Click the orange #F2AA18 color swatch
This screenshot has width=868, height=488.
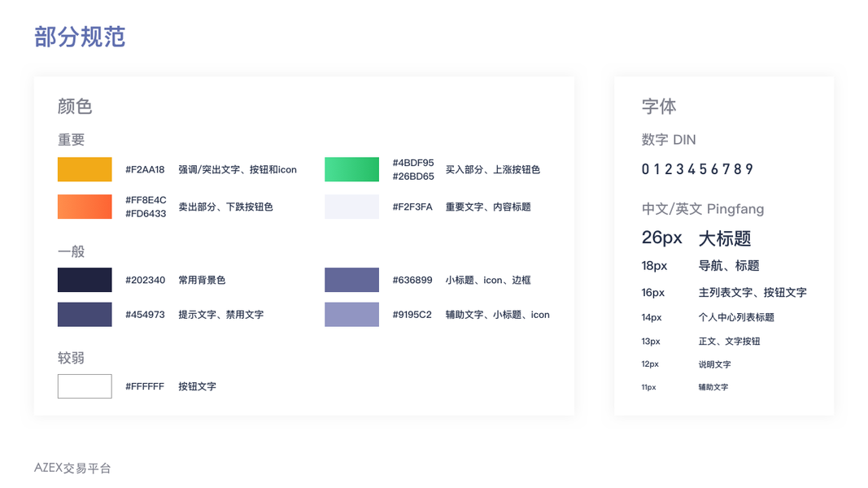[85, 169]
